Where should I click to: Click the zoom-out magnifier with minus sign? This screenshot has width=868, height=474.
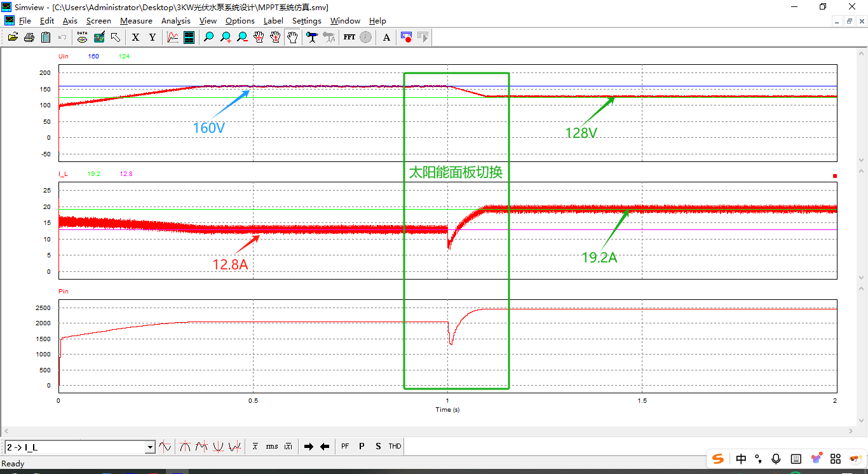coord(242,37)
